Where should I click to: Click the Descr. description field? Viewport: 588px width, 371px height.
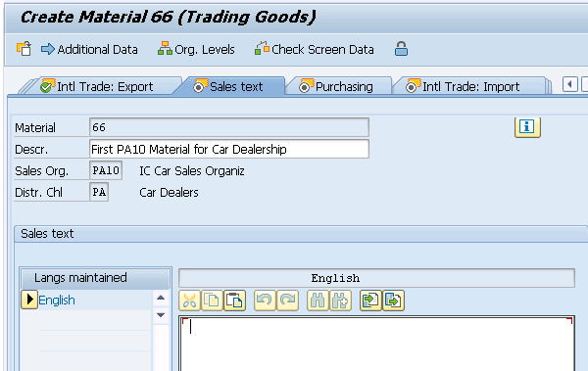(229, 149)
